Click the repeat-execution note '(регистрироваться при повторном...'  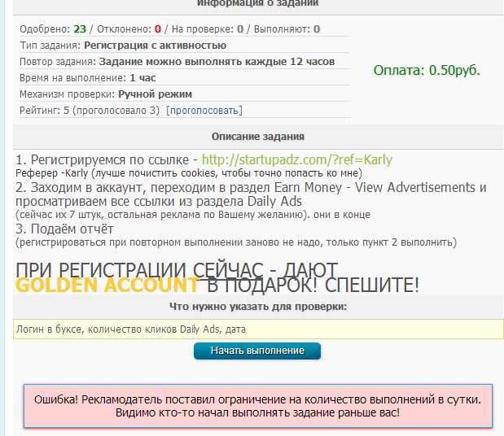pos(236,242)
